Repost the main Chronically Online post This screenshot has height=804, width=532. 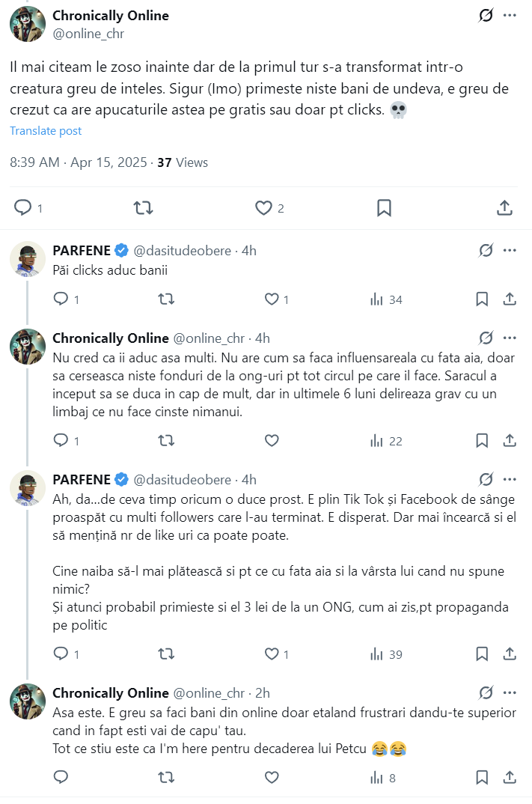(143, 208)
